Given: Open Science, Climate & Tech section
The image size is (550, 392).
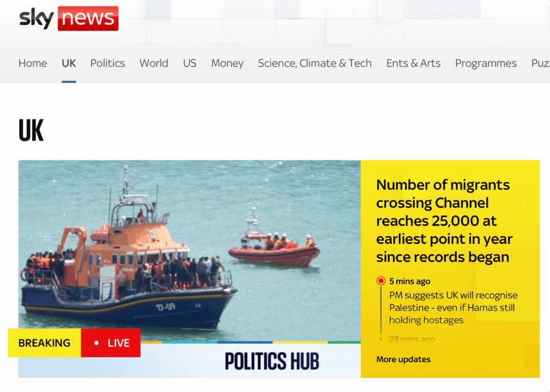Looking at the screenshot, I should click(x=315, y=63).
